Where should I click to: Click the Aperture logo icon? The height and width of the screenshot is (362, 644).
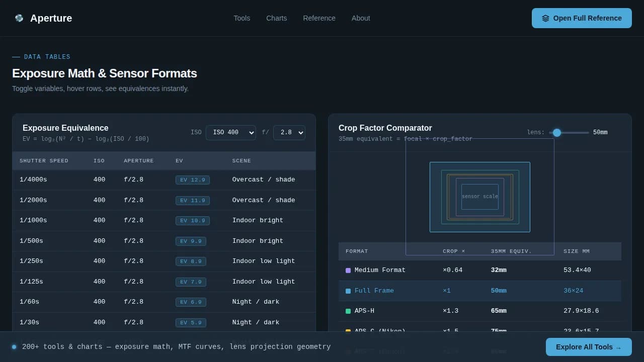pos(19,18)
